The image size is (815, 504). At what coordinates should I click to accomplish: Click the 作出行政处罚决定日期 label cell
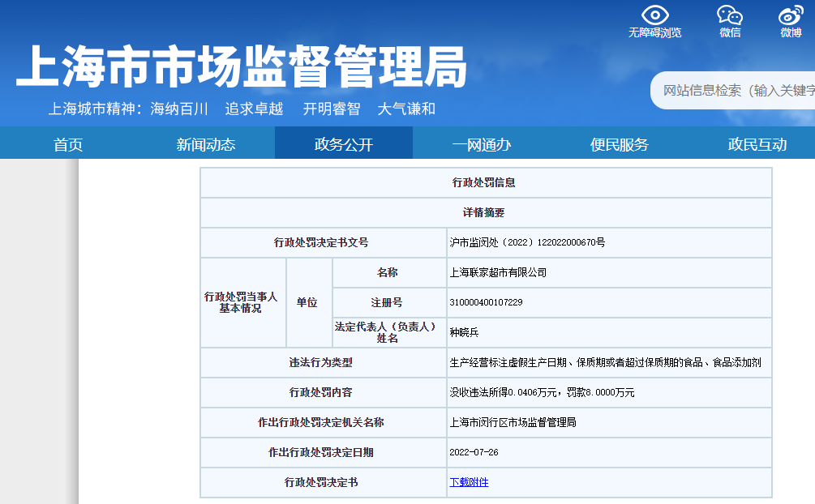324,452
